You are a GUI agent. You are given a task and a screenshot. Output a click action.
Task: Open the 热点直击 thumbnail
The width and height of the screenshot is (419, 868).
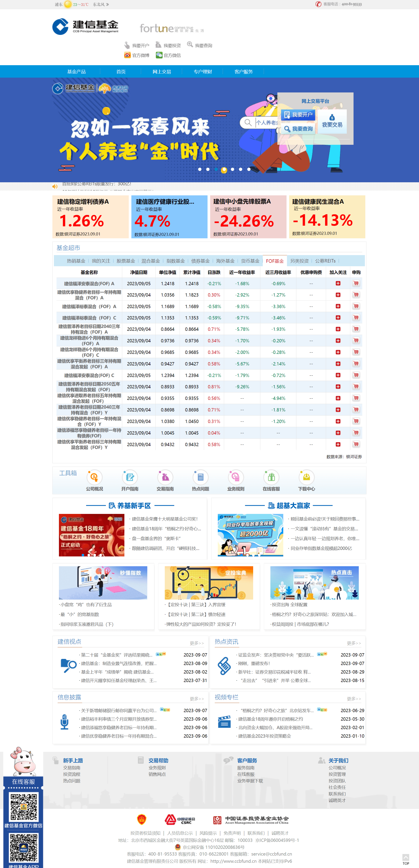tap(314, 583)
